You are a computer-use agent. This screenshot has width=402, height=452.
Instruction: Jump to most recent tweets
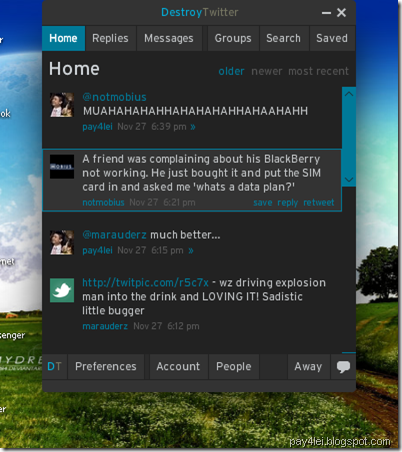pyautogui.click(x=318, y=71)
